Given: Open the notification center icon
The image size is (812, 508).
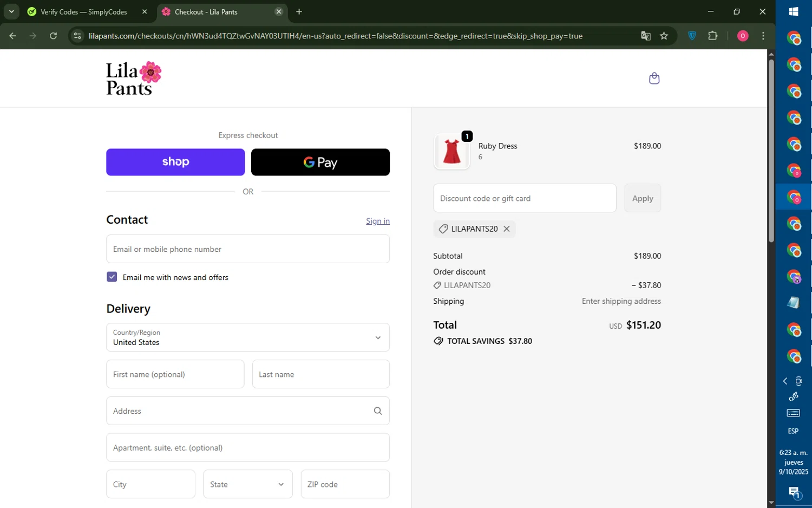Looking at the screenshot, I should [x=794, y=492].
